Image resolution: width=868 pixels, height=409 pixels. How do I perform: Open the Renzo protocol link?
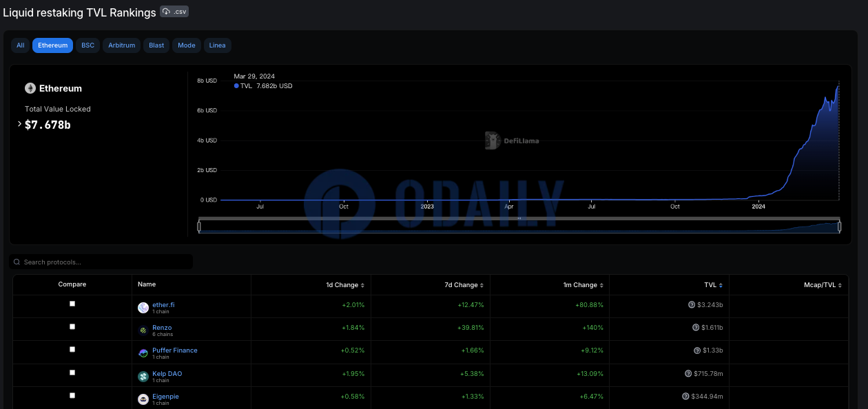click(x=162, y=327)
